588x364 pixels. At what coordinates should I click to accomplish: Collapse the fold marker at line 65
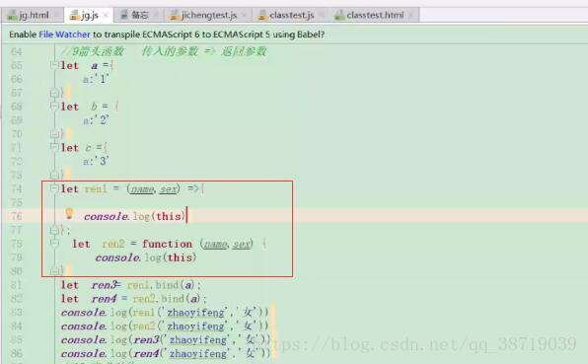pos(54,64)
